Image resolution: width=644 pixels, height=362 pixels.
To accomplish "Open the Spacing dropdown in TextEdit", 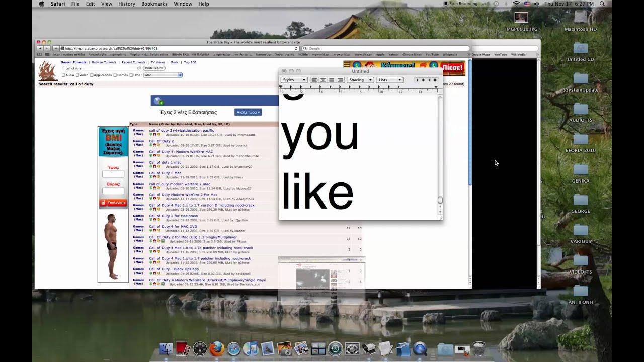I will pos(360,80).
